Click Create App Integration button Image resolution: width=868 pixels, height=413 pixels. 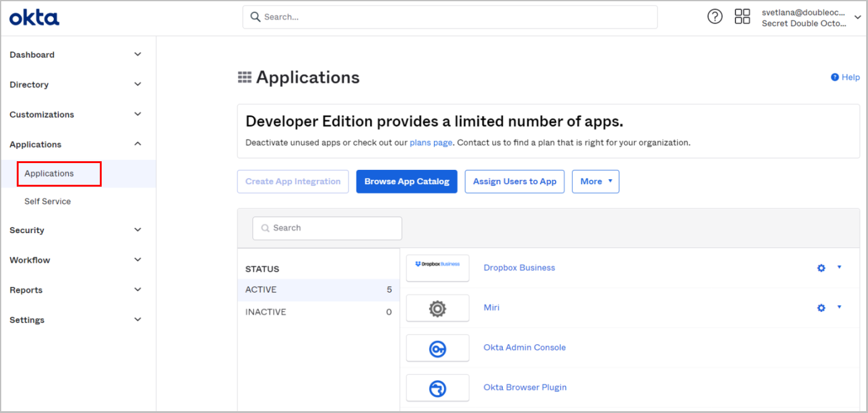click(293, 182)
